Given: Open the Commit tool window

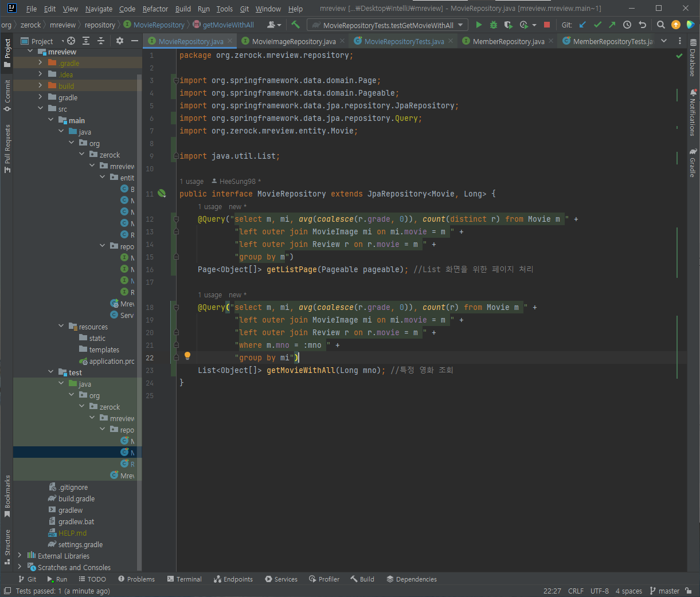Looking at the screenshot, I should coord(7,95).
